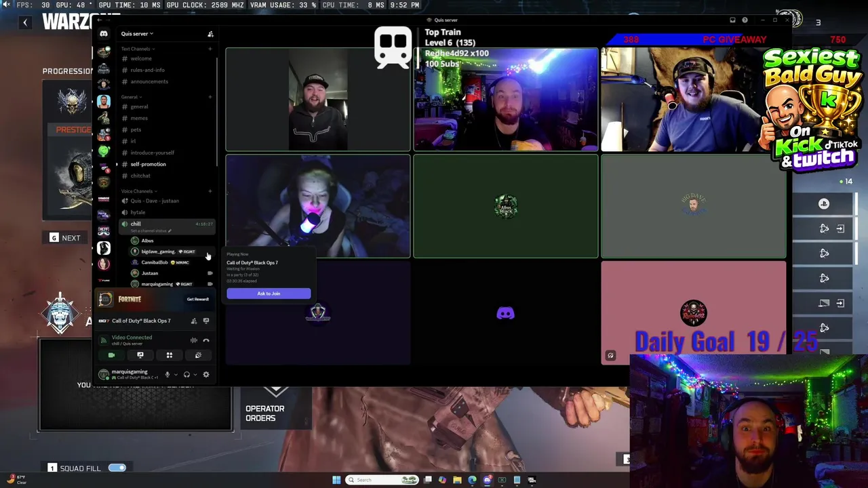Open the general text channel
This screenshot has height=488, width=868.
166,106
